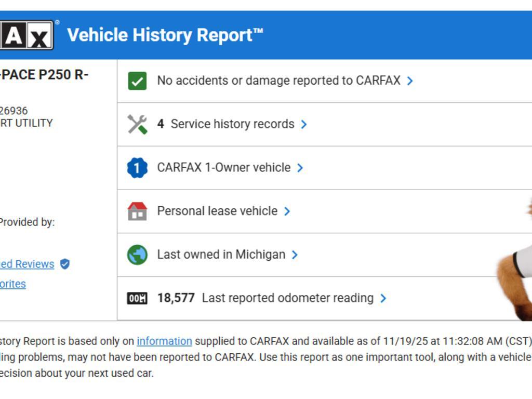
Task: Click the wrench service history icon
Action: coord(137,124)
